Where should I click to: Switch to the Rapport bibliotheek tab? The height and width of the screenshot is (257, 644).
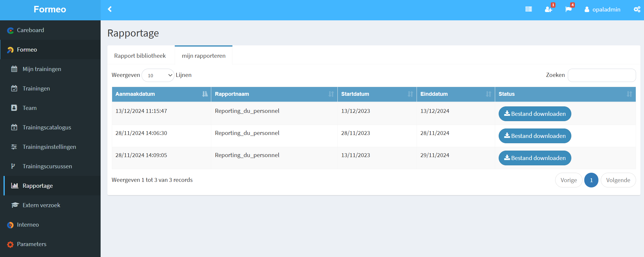140,56
